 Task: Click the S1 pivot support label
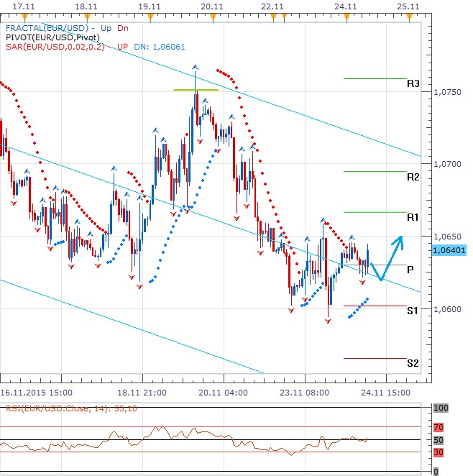(413, 311)
